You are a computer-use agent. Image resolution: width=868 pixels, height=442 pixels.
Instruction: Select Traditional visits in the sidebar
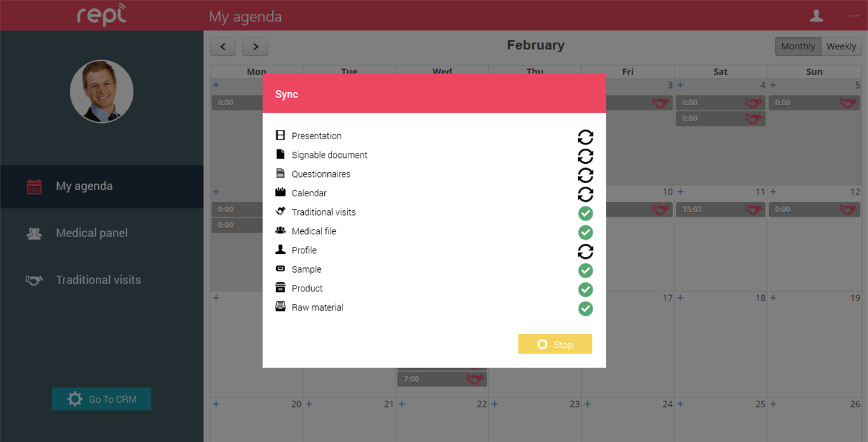(x=98, y=280)
